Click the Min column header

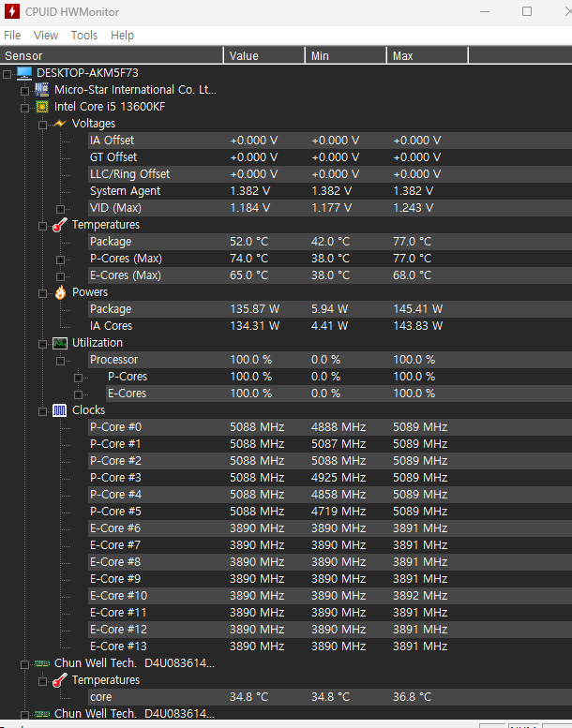(x=346, y=55)
